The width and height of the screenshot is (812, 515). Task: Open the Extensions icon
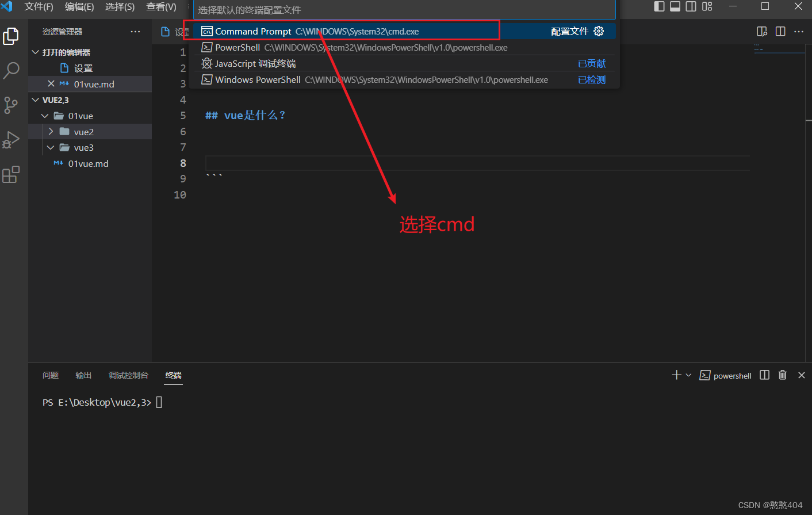coord(12,174)
